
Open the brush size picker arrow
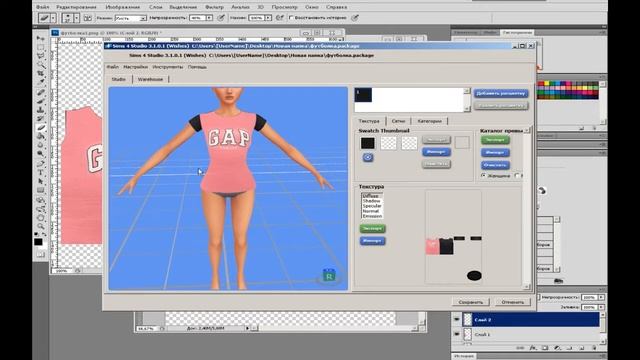point(76,18)
